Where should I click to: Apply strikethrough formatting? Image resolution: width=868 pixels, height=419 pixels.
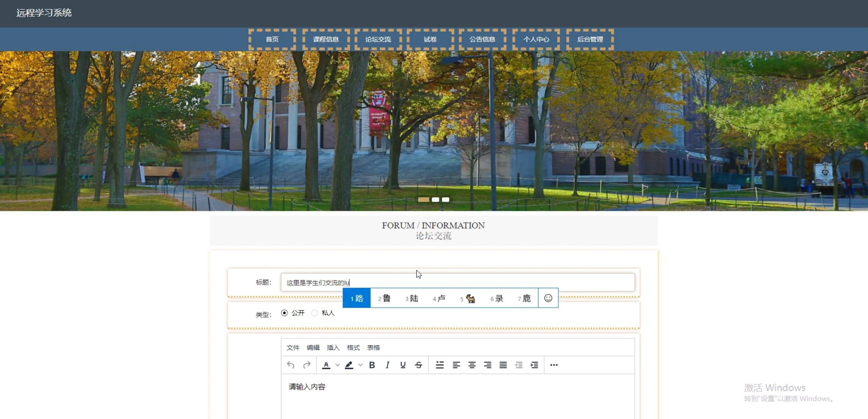point(418,365)
